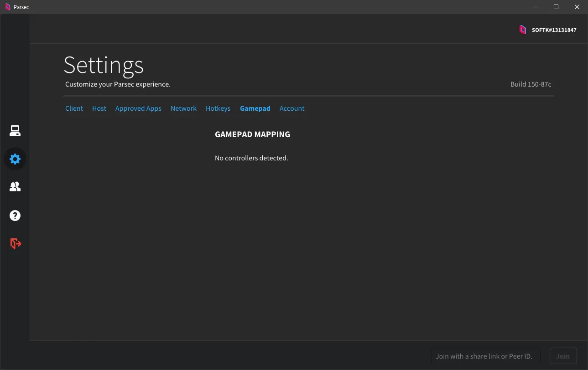This screenshot has width=588, height=370.
Task: Switch to the Host tab
Action: [99, 108]
